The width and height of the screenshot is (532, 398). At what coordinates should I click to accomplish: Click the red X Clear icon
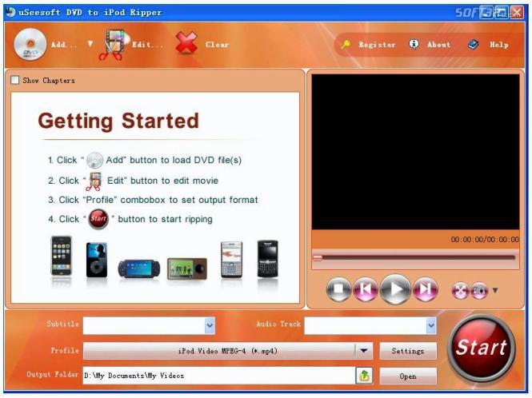pos(186,43)
